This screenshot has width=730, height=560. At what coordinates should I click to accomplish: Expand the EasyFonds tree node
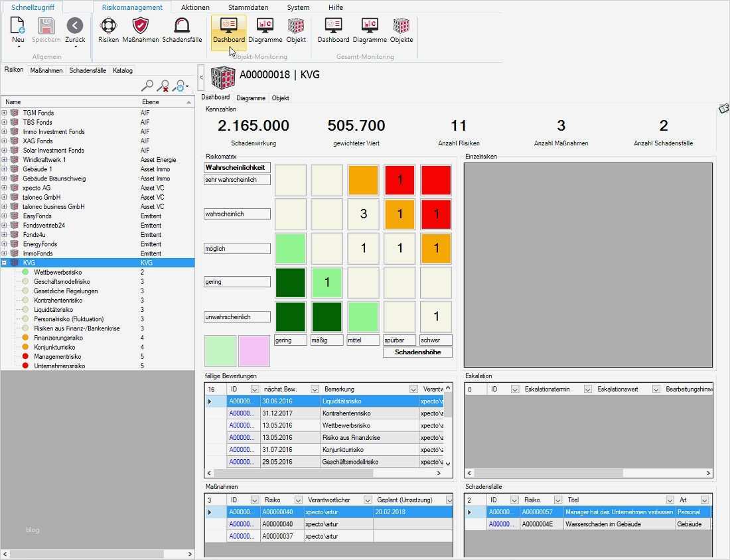tap(4, 216)
